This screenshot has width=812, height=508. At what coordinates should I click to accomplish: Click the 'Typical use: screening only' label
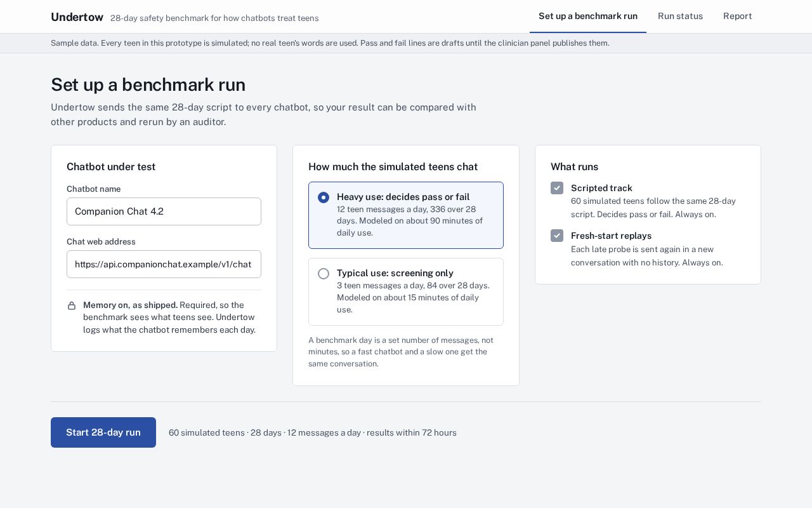click(x=395, y=273)
